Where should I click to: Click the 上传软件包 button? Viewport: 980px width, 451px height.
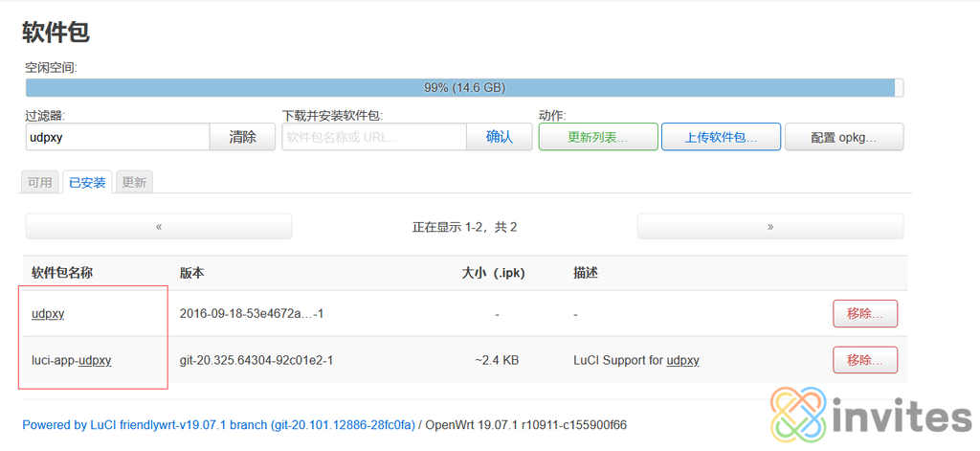721,137
